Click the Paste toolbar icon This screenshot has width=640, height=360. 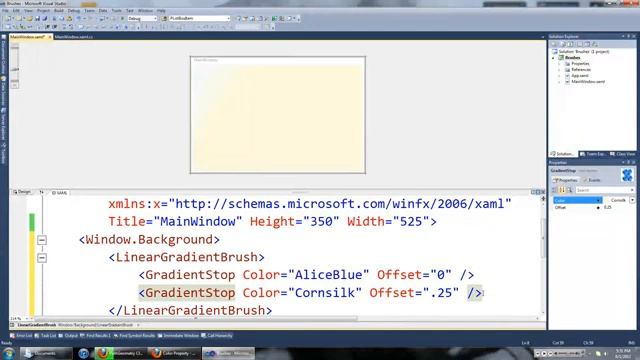point(69,18)
